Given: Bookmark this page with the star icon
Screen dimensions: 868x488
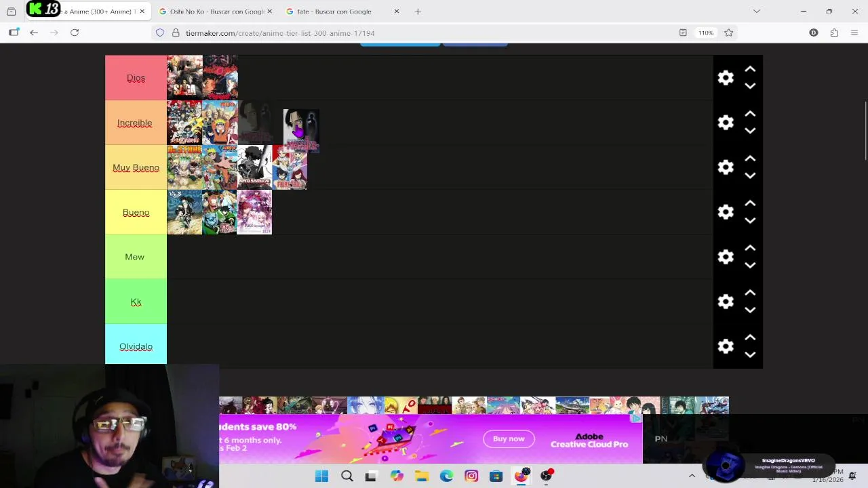Looking at the screenshot, I should 728,33.
